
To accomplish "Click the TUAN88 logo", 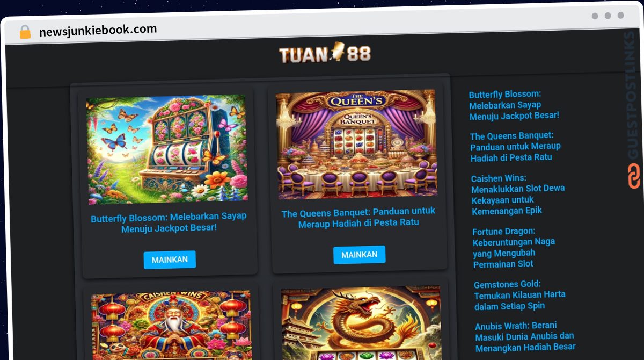I will click(325, 53).
